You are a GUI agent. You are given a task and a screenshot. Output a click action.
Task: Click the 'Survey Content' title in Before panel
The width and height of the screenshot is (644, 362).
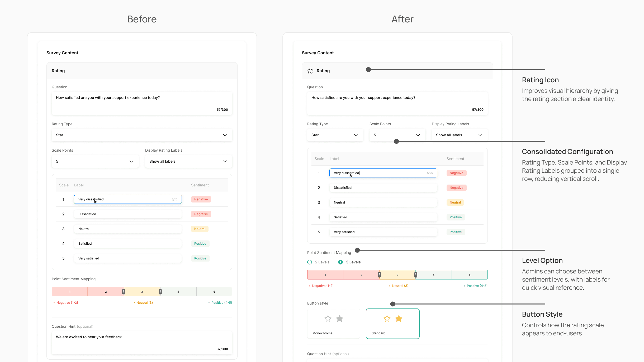point(62,53)
